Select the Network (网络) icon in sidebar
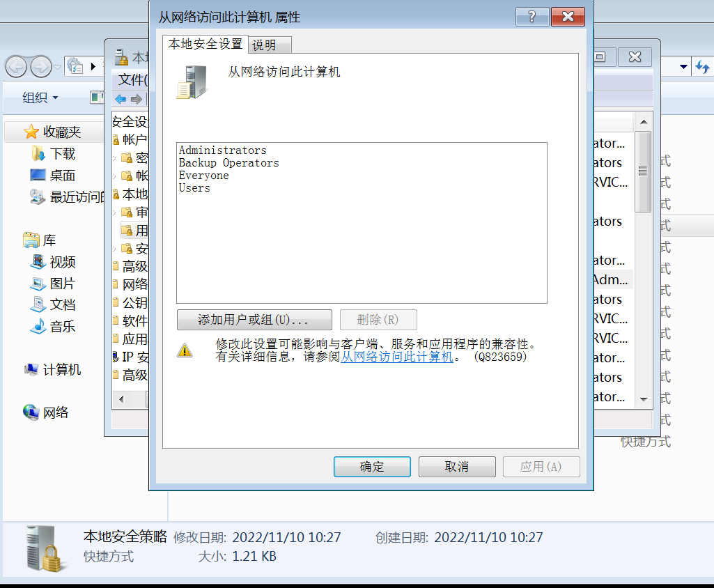The image size is (714, 588). (31, 412)
